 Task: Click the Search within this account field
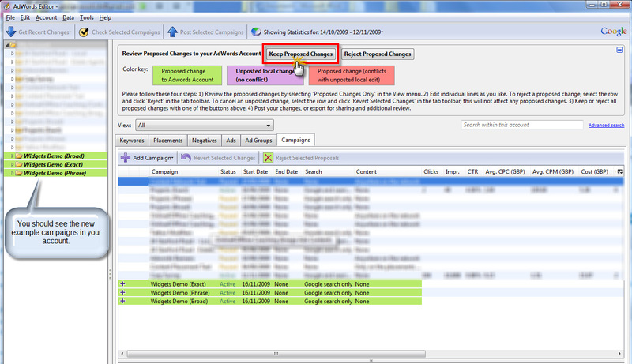(522, 125)
